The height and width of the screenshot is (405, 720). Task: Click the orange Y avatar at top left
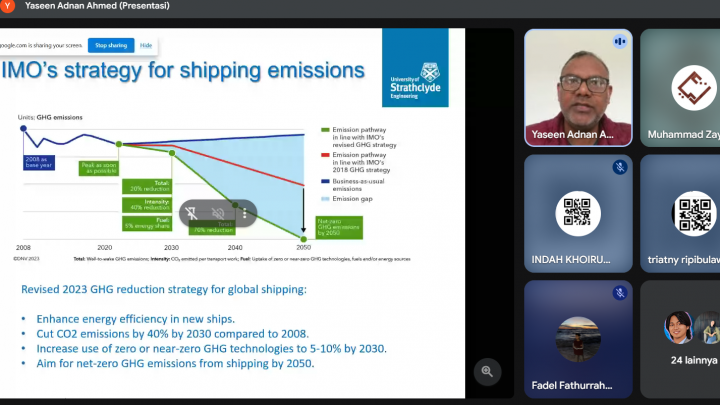(8, 6)
